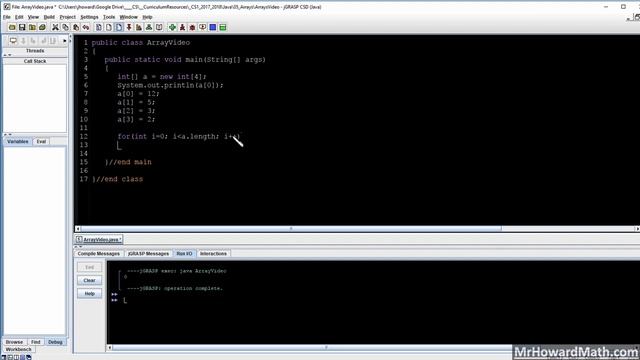Click the for loop line of code
The height and width of the screenshot is (360, 640).
pos(179,137)
